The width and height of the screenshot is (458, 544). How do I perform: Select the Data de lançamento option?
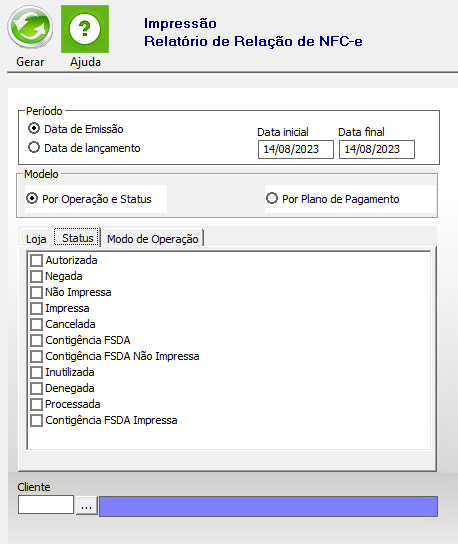pos(34,147)
